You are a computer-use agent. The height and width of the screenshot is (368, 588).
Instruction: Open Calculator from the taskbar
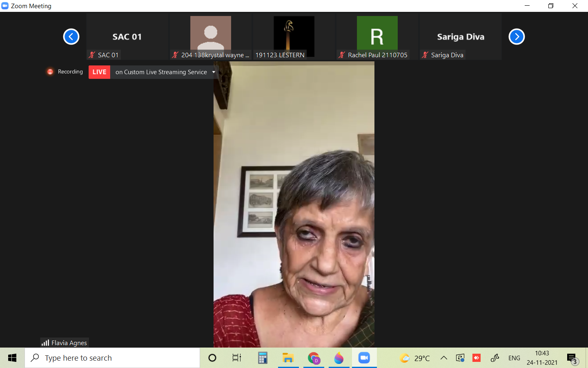click(x=263, y=358)
